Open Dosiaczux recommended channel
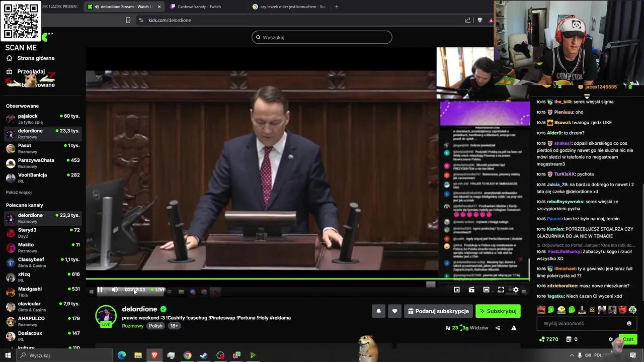The height and width of the screenshot is (362, 644). tap(43, 336)
